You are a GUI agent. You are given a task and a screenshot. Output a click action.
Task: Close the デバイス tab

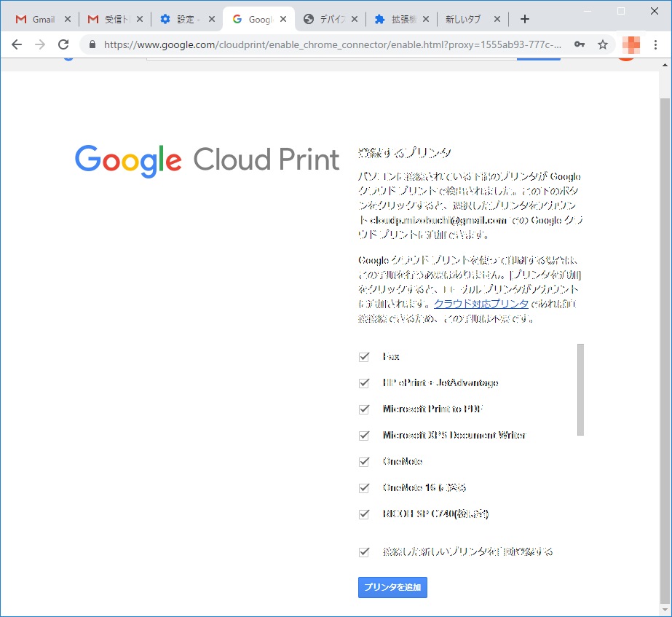click(x=355, y=19)
